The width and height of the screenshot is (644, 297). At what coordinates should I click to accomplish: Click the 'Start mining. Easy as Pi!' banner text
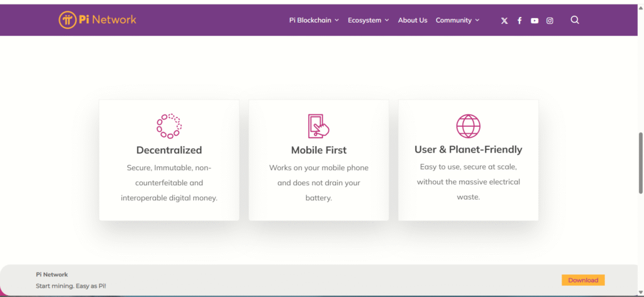(71, 286)
